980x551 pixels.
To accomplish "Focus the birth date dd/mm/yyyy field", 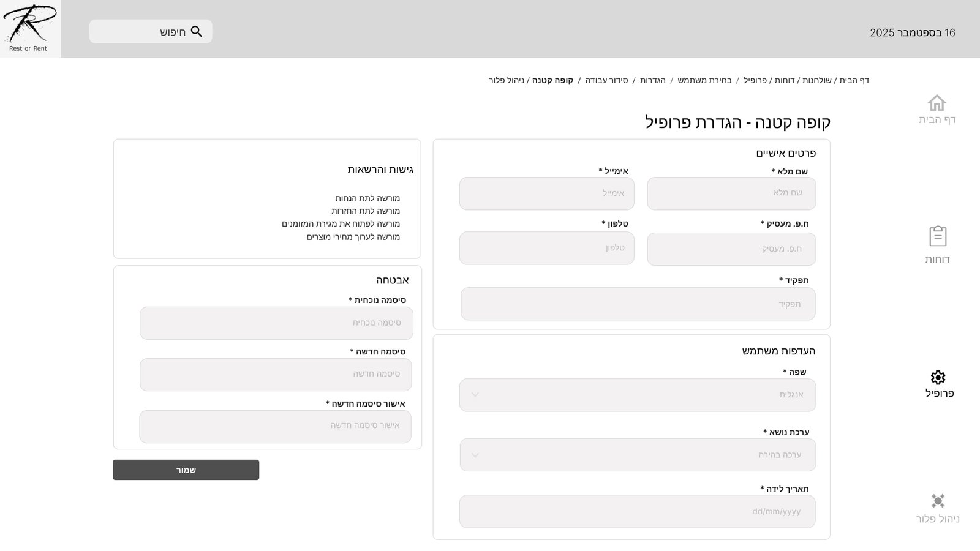I will coord(637,511).
